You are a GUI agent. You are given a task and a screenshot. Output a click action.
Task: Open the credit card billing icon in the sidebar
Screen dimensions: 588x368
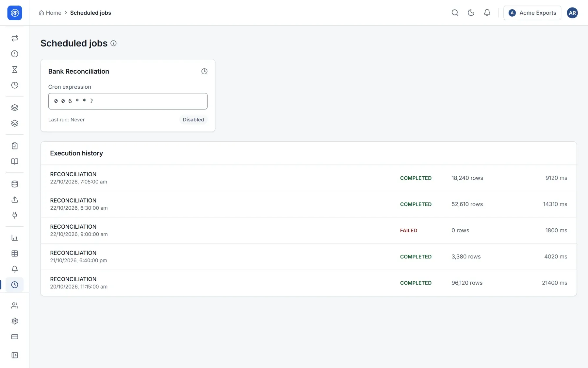(15, 337)
